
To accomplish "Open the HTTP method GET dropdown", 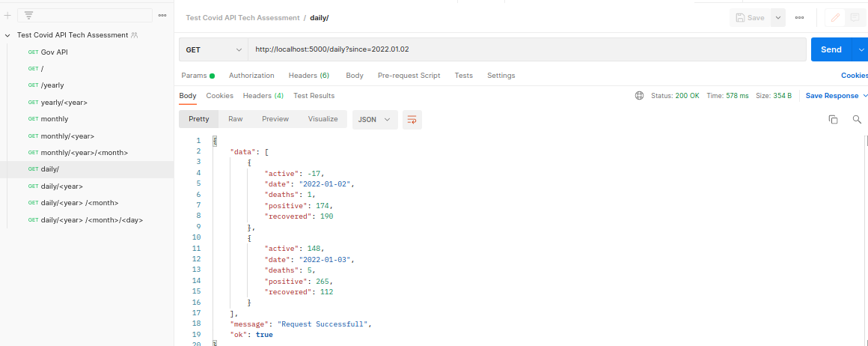I will click(x=214, y=50).
